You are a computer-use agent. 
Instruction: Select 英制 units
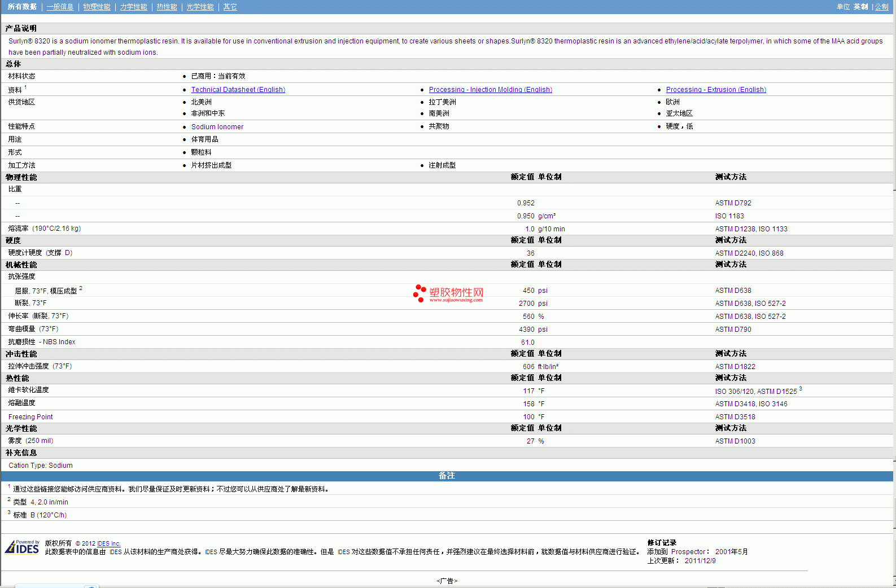(x=860, y=7)
